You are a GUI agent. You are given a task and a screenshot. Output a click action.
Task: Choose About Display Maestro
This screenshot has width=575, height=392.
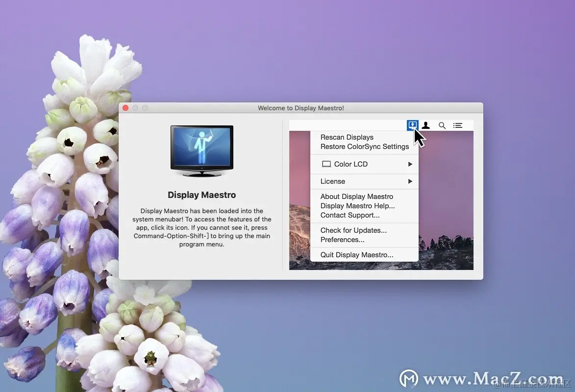pyautogui.click(x=357, y=196)
